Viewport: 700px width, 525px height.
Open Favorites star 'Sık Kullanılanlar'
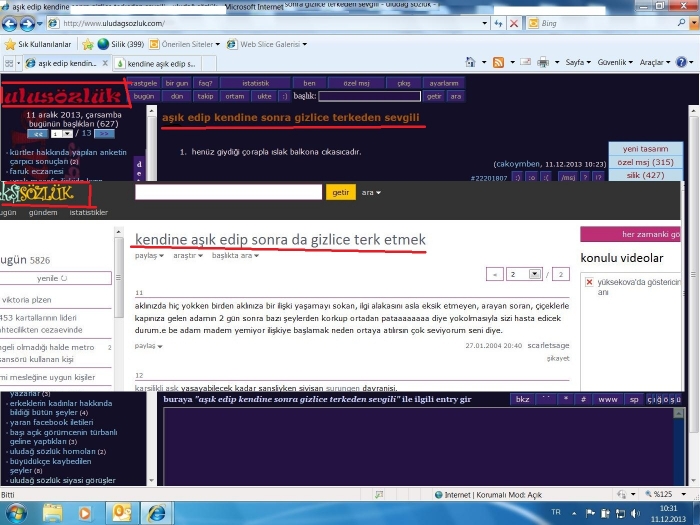pos(38,44)
